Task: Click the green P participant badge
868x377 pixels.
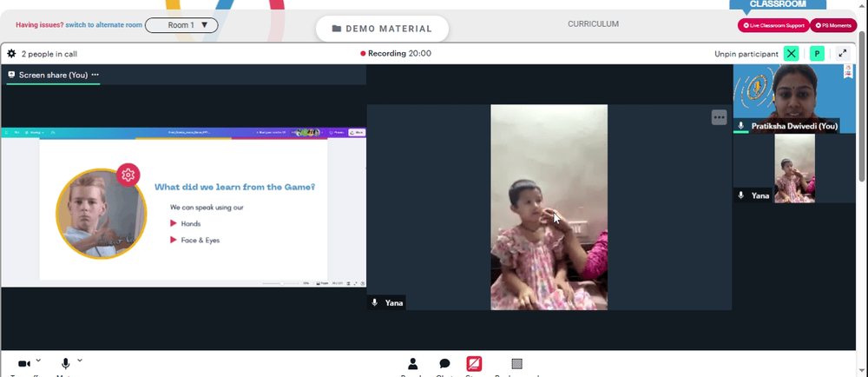Action: click(817, 54)
